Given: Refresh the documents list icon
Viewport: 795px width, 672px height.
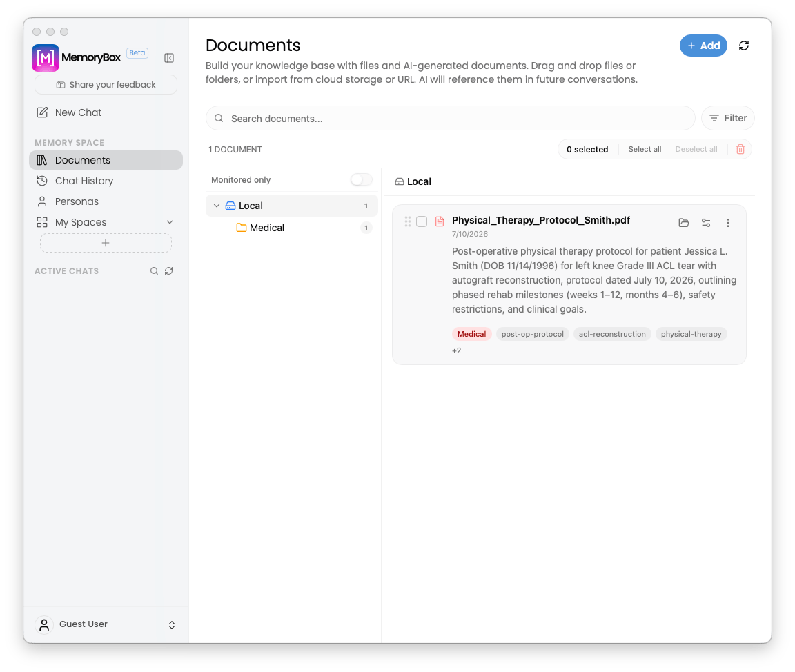Looking at the screenshot, I should tap(744, 46).
